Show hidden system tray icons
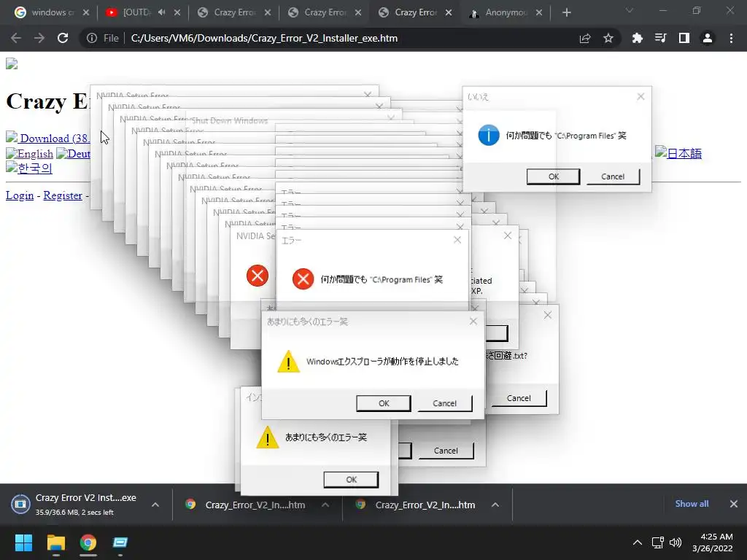The width and height of the screenshot is (747, 560). (x=637, y=542)
